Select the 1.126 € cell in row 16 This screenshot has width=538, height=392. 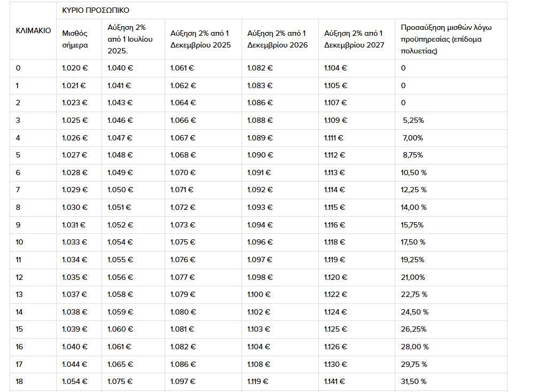coord(336,347)
